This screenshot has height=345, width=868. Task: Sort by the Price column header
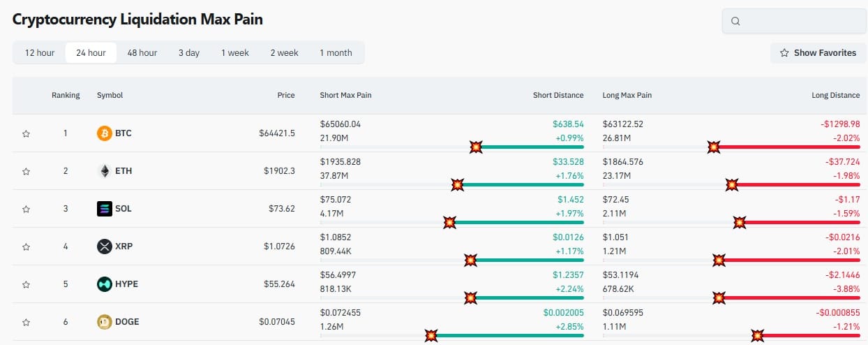286,95
